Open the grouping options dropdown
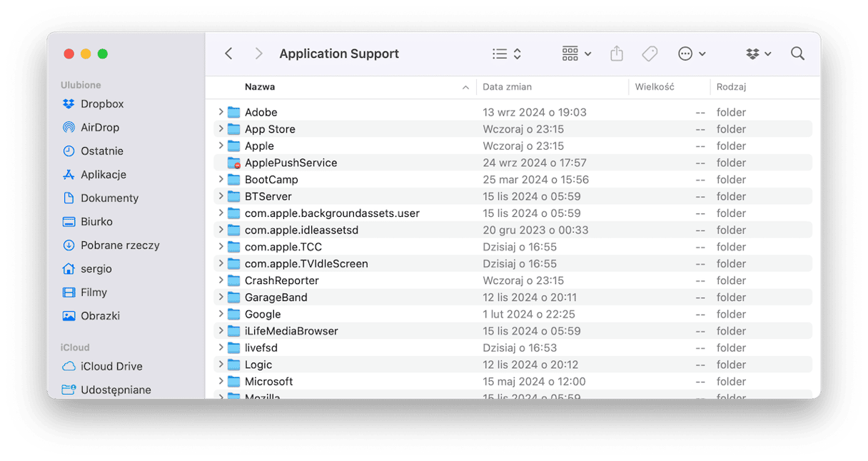This screenshot has width=868, height=461. (x=577, y=54)
